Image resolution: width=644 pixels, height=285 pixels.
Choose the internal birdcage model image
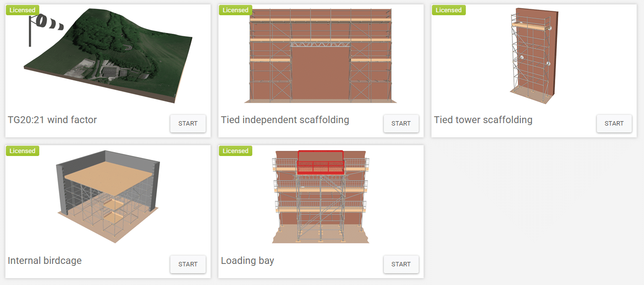tap(108, 196)
